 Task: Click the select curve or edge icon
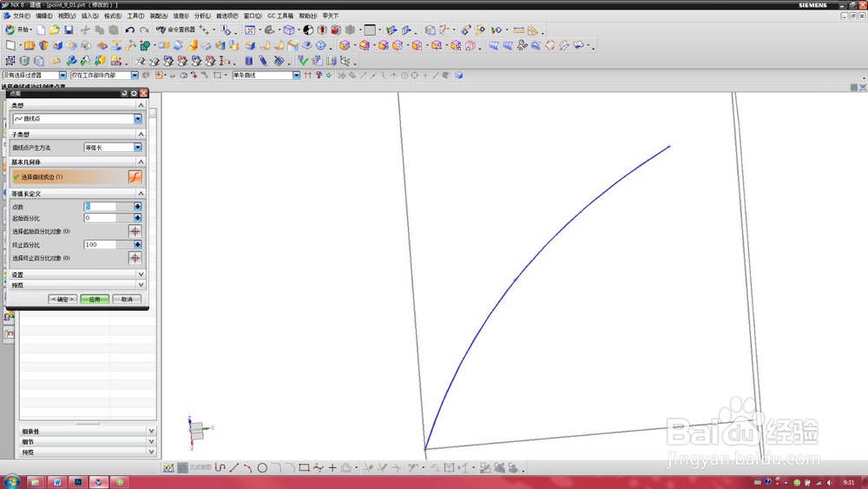click(x=135, y=176)
